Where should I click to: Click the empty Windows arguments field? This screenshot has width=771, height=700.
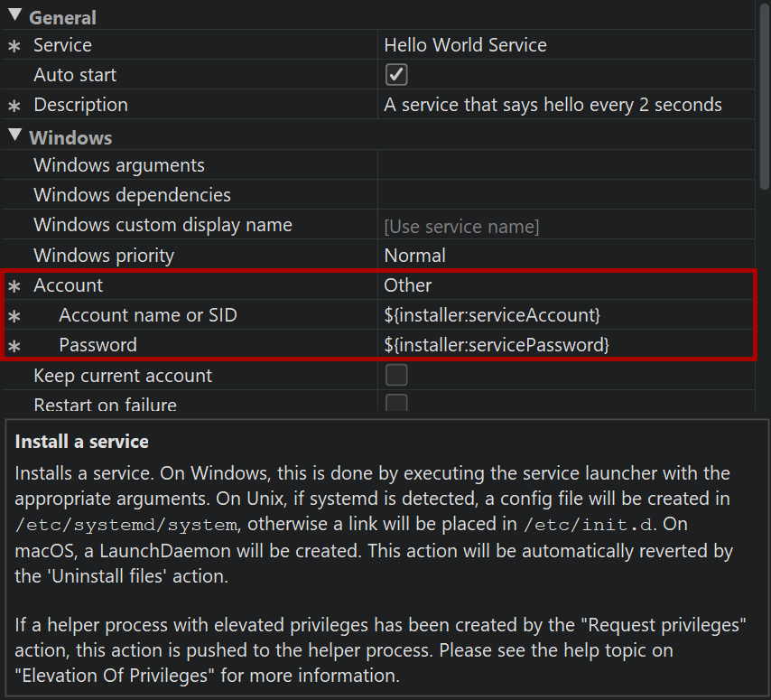565,165
